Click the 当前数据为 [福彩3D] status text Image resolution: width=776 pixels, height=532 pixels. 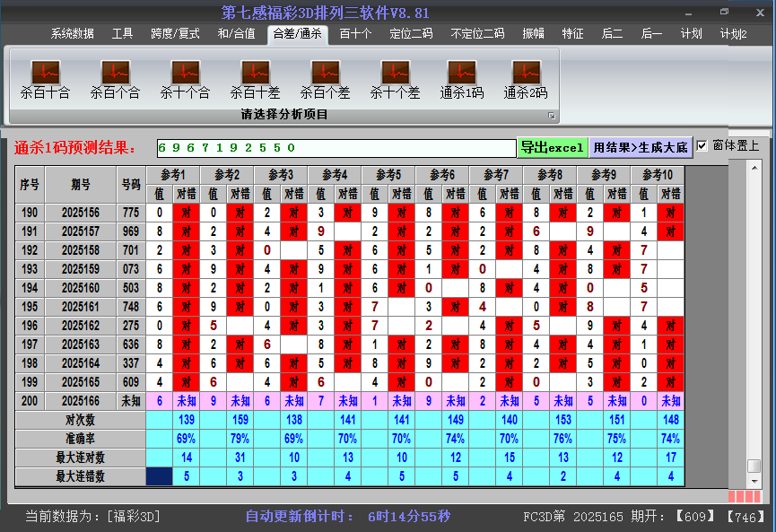tap(93, 517)
